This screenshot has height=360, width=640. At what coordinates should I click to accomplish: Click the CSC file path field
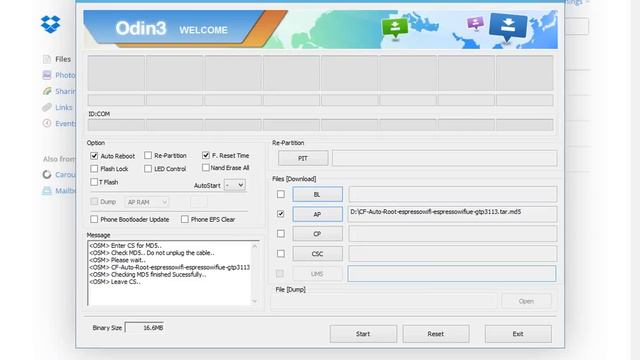pos(453,254)
